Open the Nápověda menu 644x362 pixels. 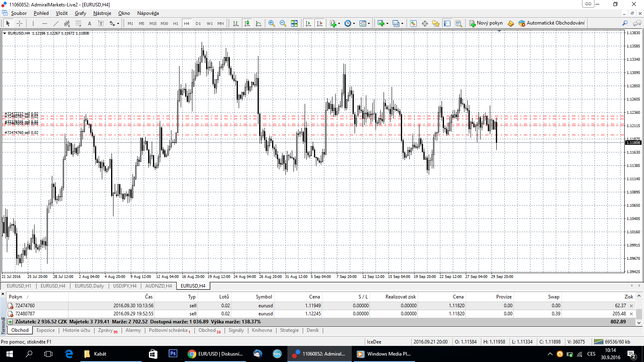coord(148,13)
